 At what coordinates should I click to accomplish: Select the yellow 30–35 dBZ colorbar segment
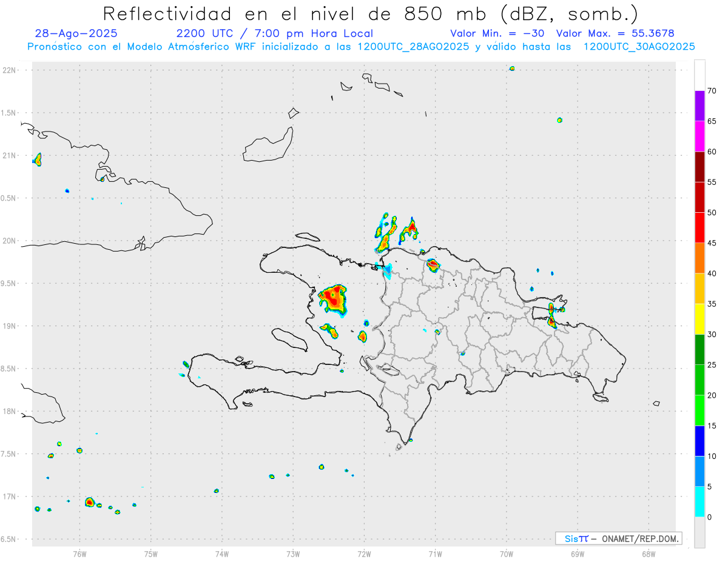[699, 319]
